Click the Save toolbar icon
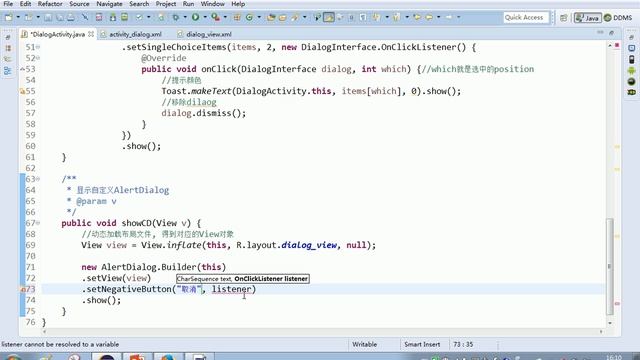 (x=48, y=17)
